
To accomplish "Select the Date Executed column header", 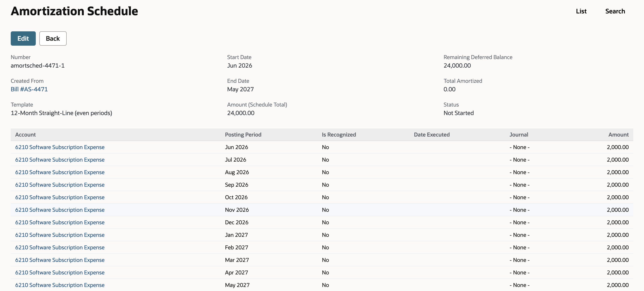I will click(432, 135).
